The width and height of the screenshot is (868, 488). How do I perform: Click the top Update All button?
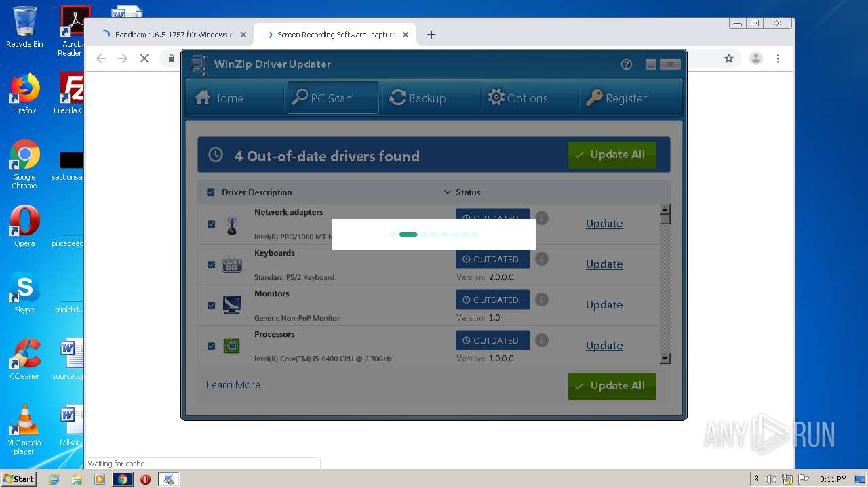pos(612,155)
